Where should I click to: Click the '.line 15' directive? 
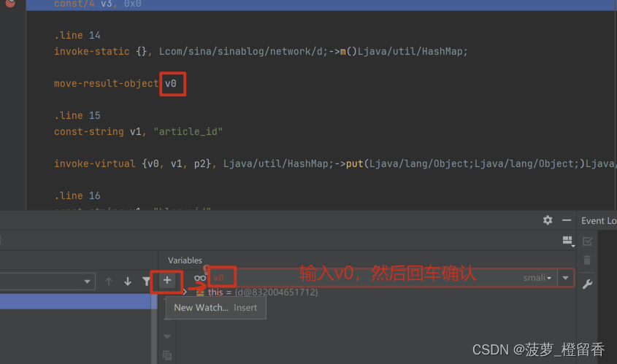pos(77,115)
